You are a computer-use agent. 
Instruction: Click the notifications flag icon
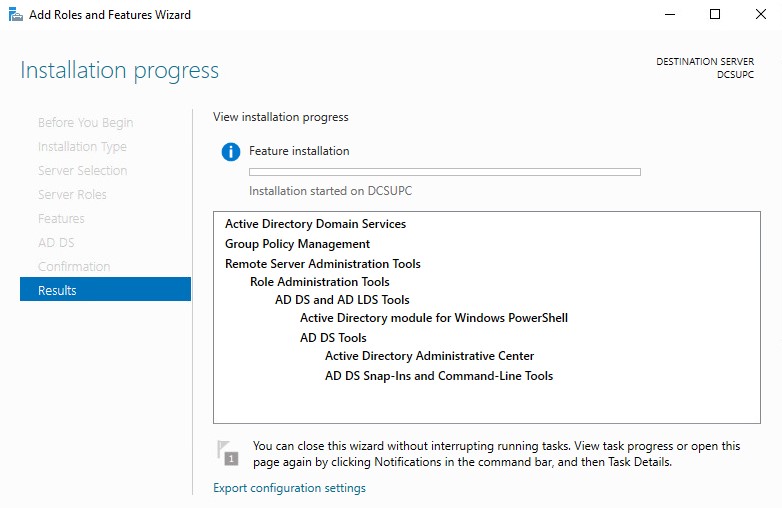click(228, 453)
